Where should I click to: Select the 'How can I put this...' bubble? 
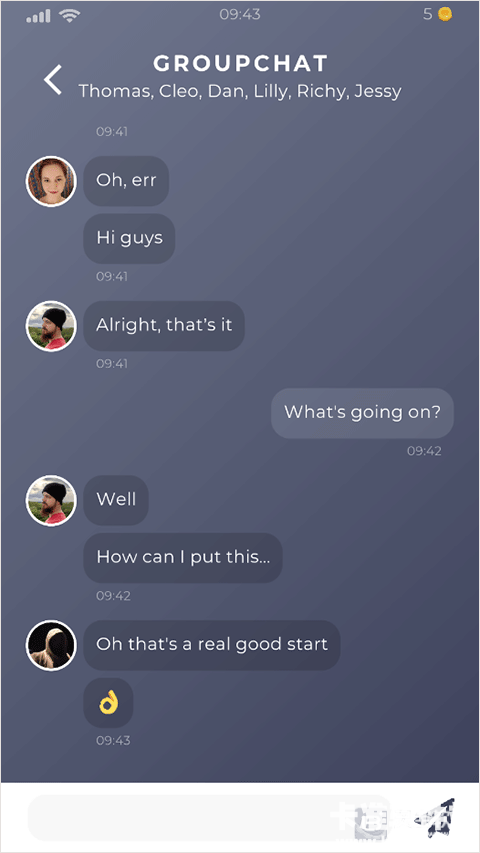(x=183, y=558)
